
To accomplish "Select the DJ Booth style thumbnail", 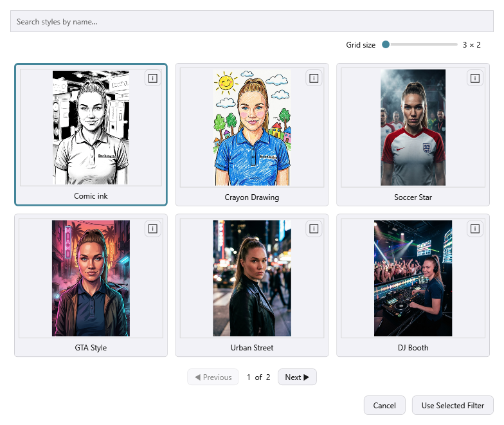I will point(413,278).
